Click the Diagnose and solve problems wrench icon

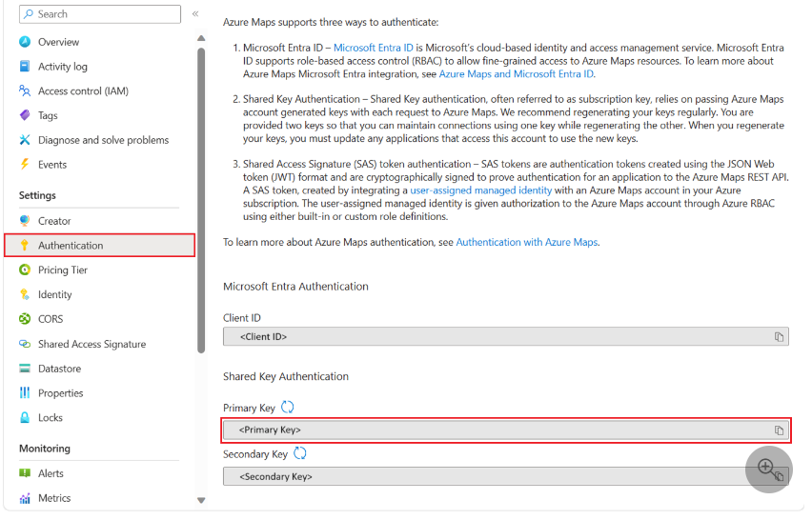[x=25, y=140]
